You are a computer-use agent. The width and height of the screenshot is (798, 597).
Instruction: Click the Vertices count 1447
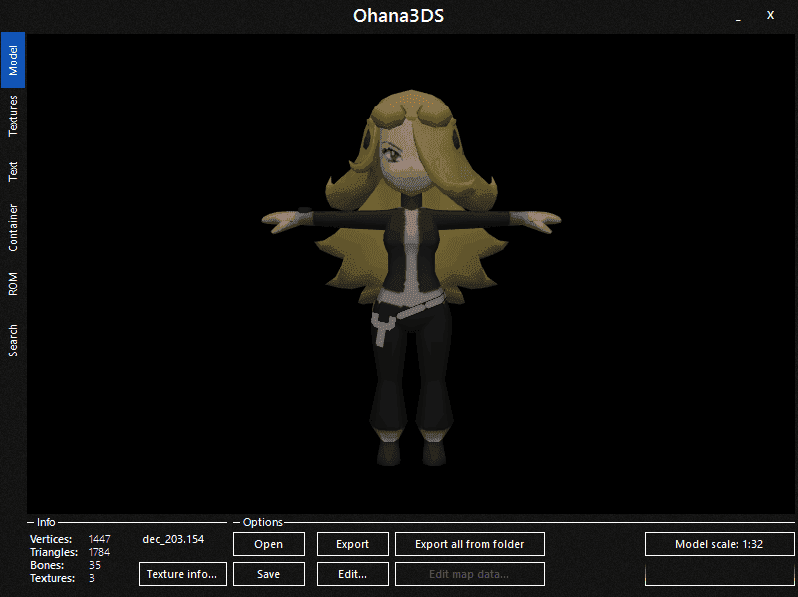[x=99, y=539]
